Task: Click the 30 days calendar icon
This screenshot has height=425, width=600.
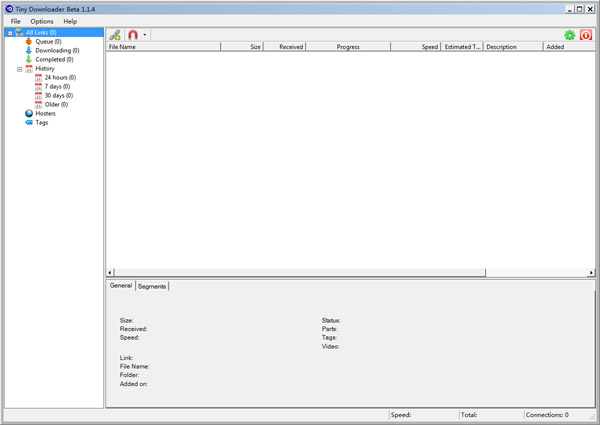Action: pyautogui.click(x=38, y=96)
